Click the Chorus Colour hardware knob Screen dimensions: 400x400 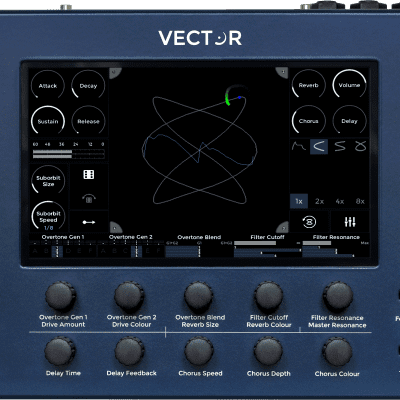pos(337,352)
